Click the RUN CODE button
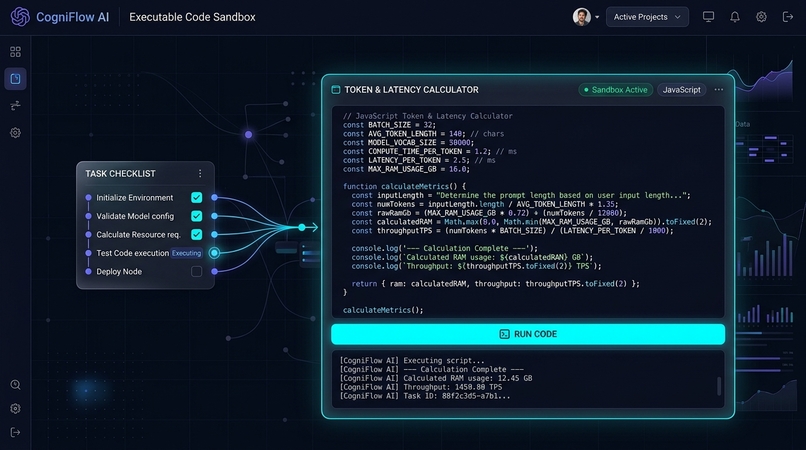806x450 pixels. coord(528,334)
